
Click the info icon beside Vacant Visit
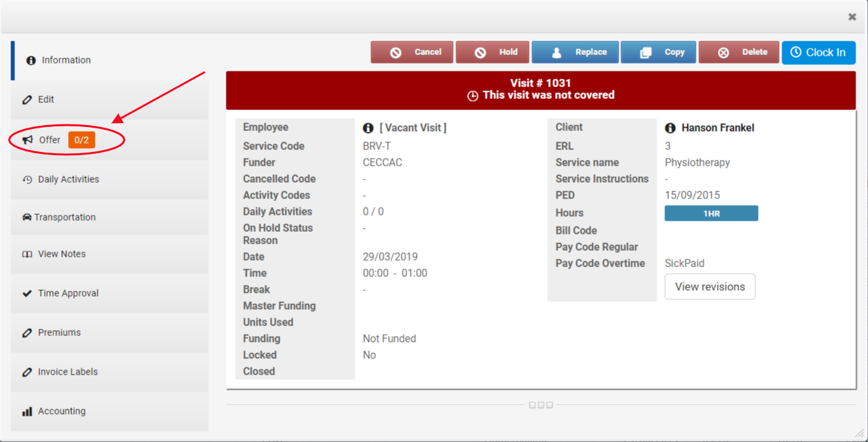pos(369,128)
